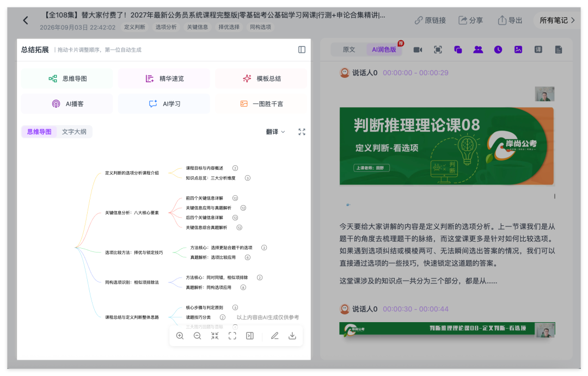This screenshot has width=588, height=376.
Task: Click the video camera icon
Action: (418, 50)
